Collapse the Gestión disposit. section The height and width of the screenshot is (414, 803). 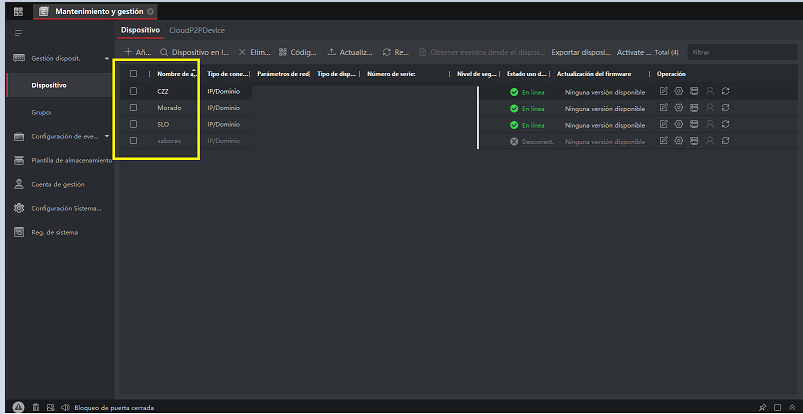[x=107, y=59]
